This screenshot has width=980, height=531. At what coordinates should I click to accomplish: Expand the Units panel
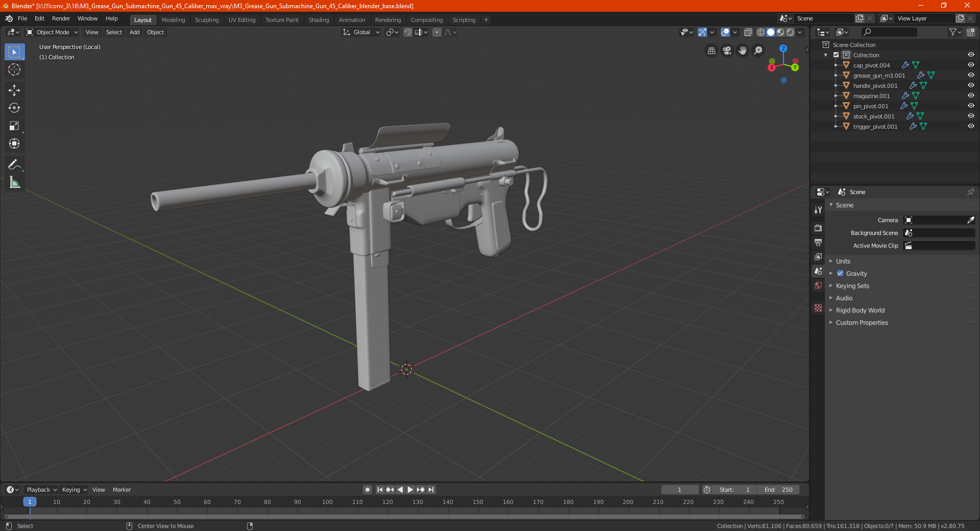point(843,261)
